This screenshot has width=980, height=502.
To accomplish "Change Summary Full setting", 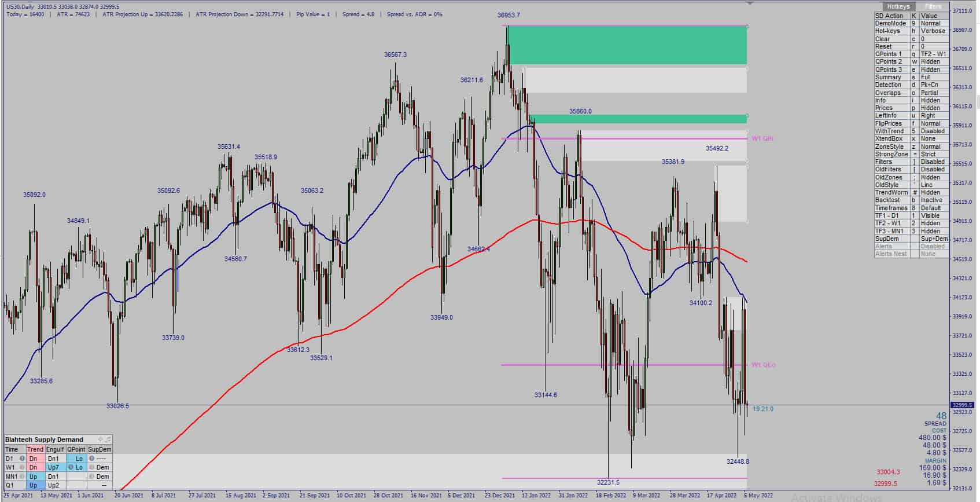I will click(x=934, y=77).
